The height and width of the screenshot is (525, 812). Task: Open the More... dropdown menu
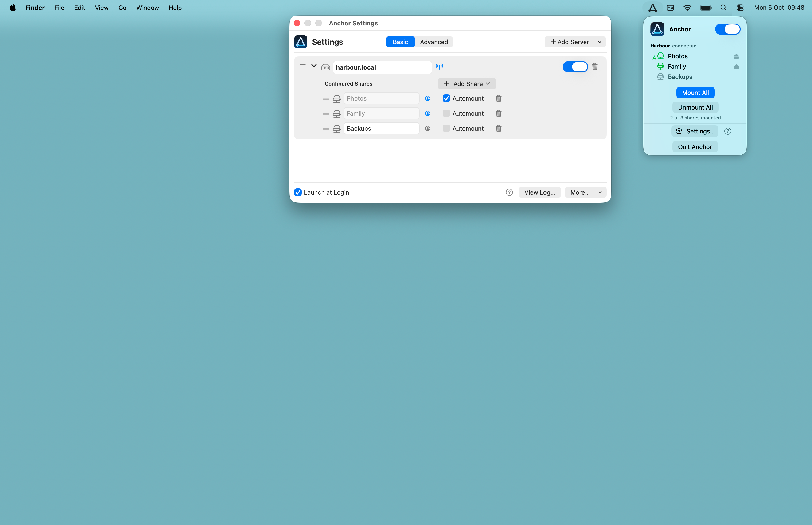[586, 192]
